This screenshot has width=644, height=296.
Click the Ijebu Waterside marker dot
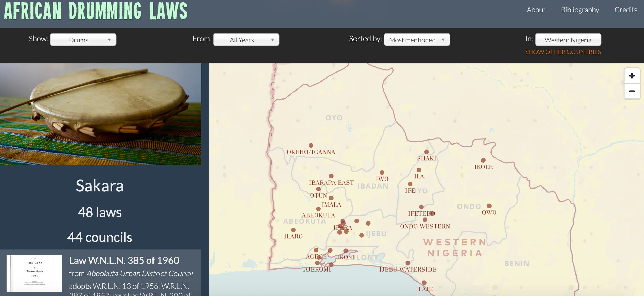click(408, 263)
